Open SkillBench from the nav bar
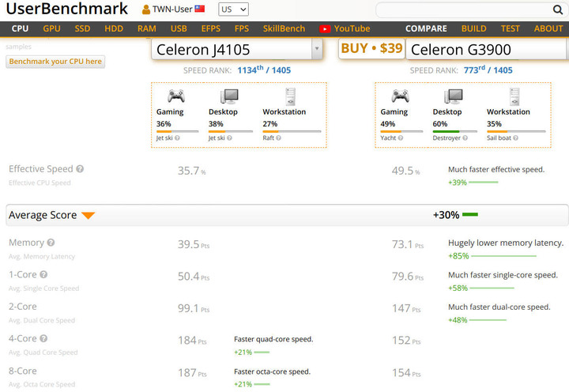The image size is (569, 392). click(x=284, y=28)
